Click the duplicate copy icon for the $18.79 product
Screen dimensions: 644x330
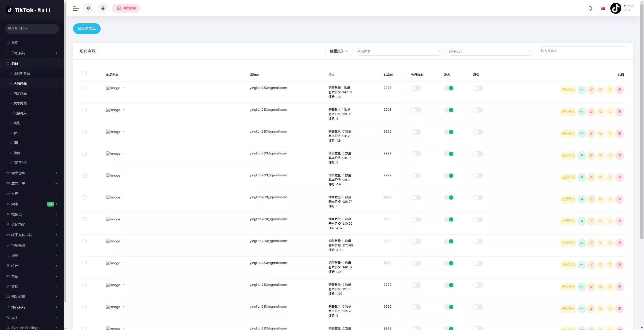point(600,134)
